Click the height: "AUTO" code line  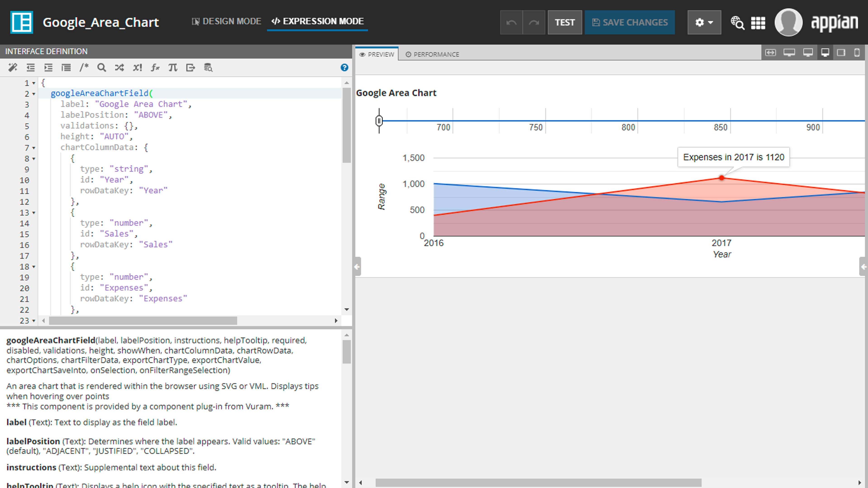(x=96, y=137)
